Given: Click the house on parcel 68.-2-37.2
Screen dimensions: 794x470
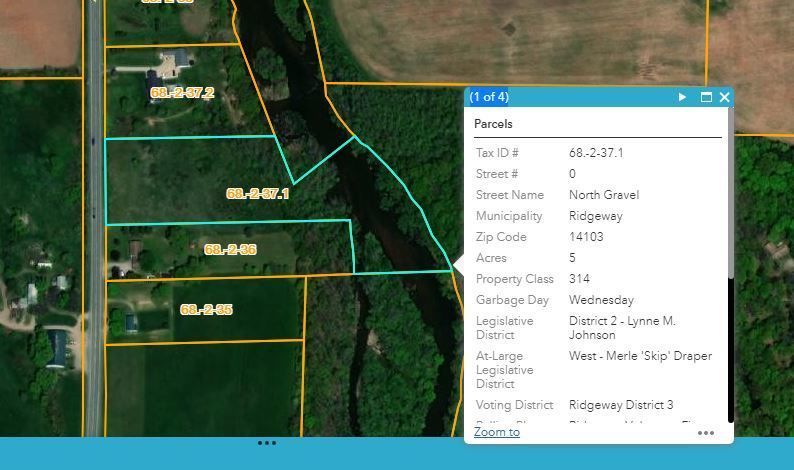Looking at the screenshot, I should point(170,63).
